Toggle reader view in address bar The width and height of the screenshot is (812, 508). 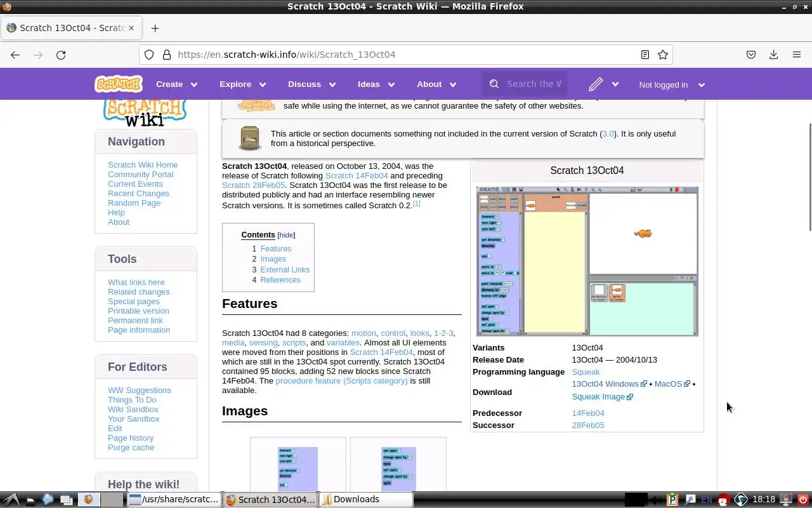(645, 55)
